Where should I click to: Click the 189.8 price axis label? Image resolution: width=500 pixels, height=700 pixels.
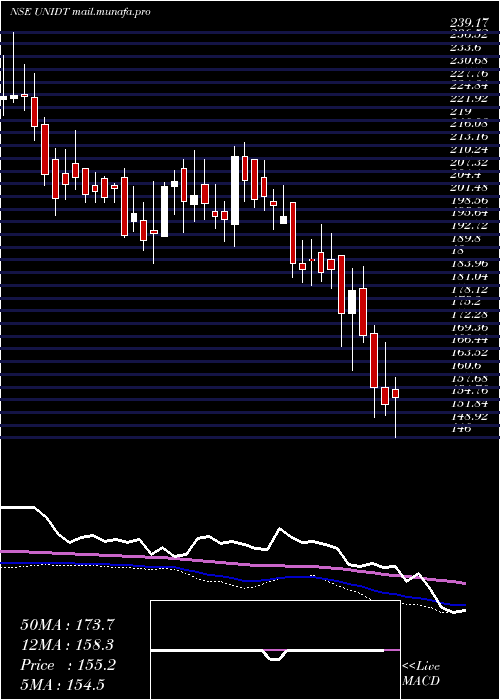[x=465, y=238]
